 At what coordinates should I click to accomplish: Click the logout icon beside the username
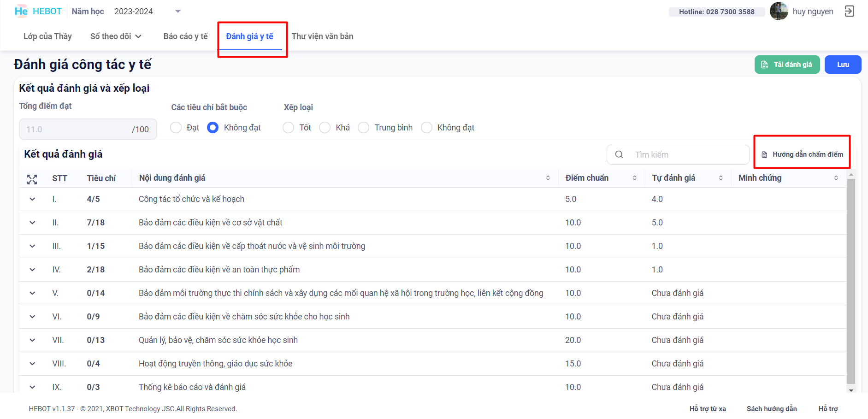pyautogui.click(x=849, y=12)
